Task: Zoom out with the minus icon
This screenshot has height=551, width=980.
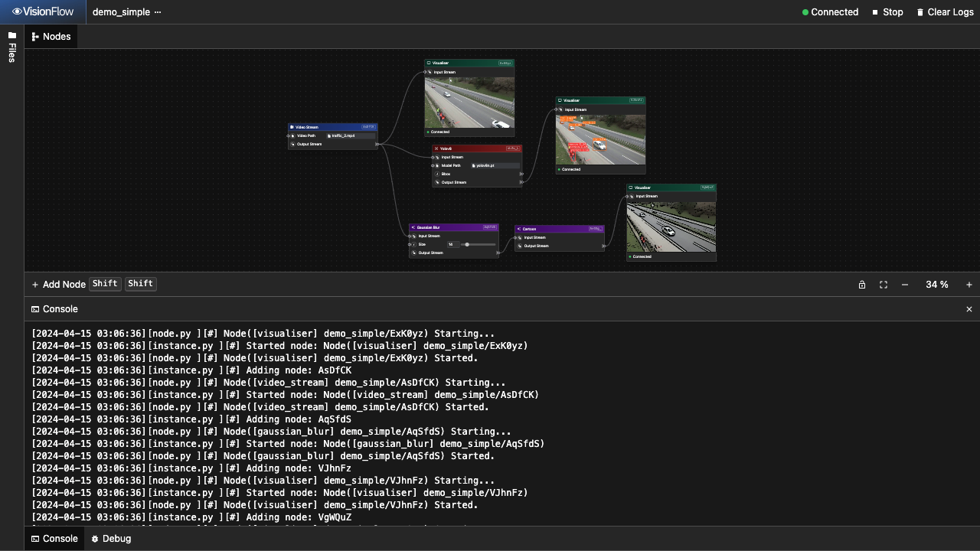Action: click(x=905, y=285)
